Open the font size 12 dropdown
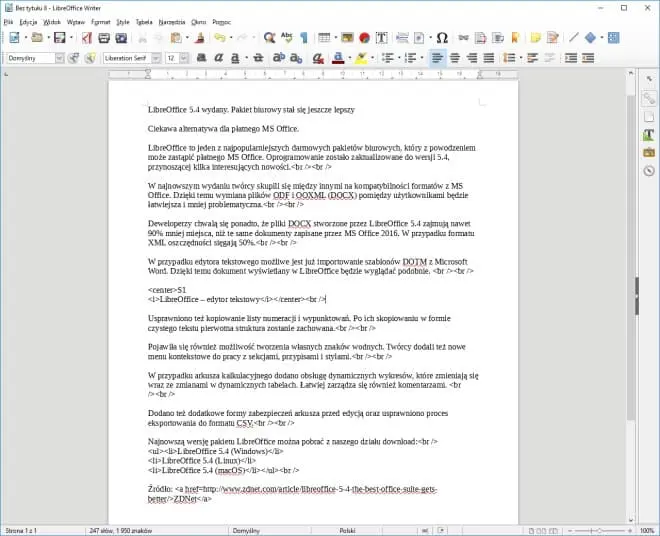Viewport: 660px width, 536px height. tap(184, 58)
